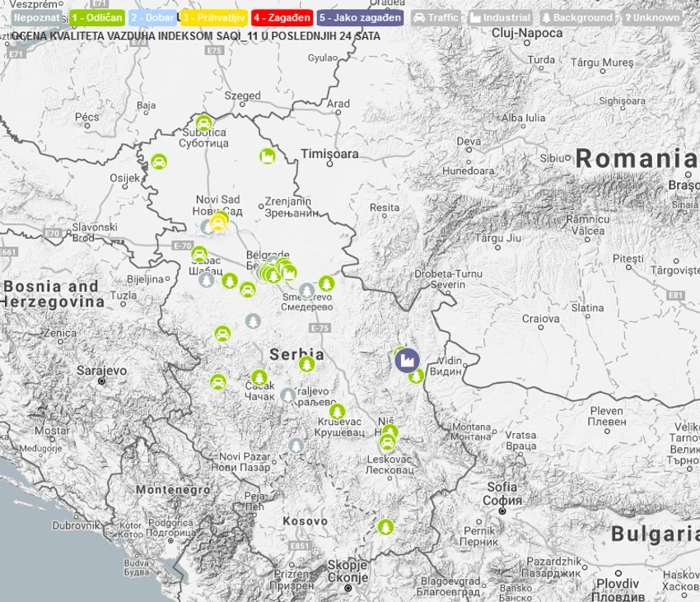Viewport: 700px width, 602px height.
Task: Click the green '1 - Odličan' legend label
Action: point(97,18)
